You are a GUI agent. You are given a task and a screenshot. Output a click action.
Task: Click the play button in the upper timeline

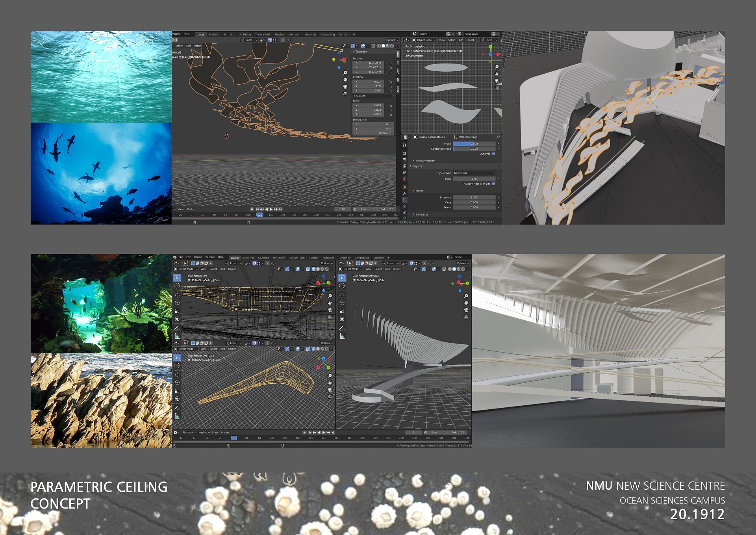[x=271, y=209]
